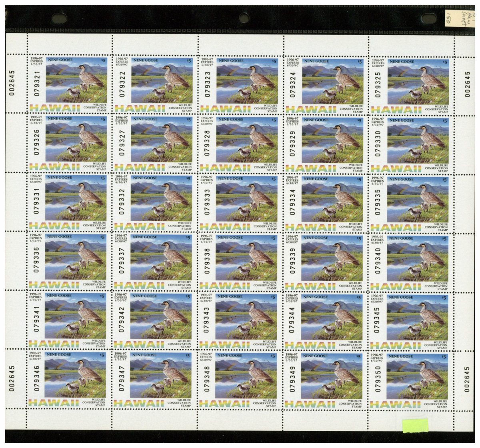Click the plate number 002645 beside stamp 079346
This screenshot has height=448, width=480.
[x=12, y=378]
